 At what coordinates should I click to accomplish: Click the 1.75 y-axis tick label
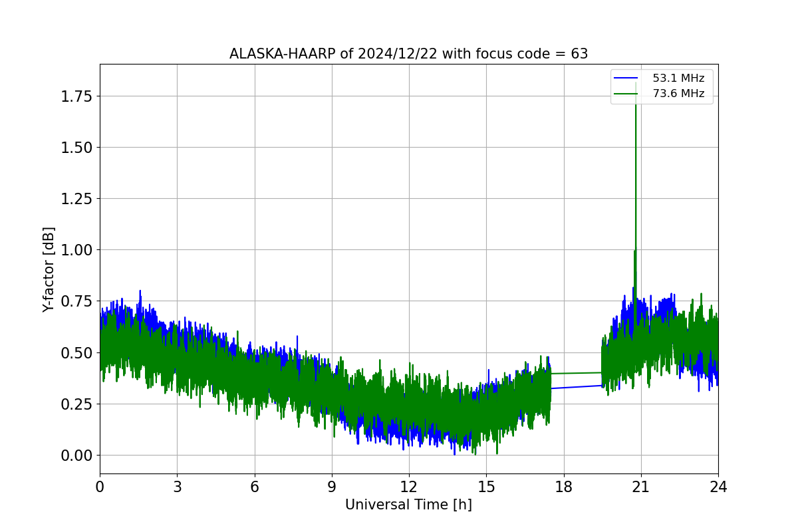pyautogui.click(x=76, y=96)
